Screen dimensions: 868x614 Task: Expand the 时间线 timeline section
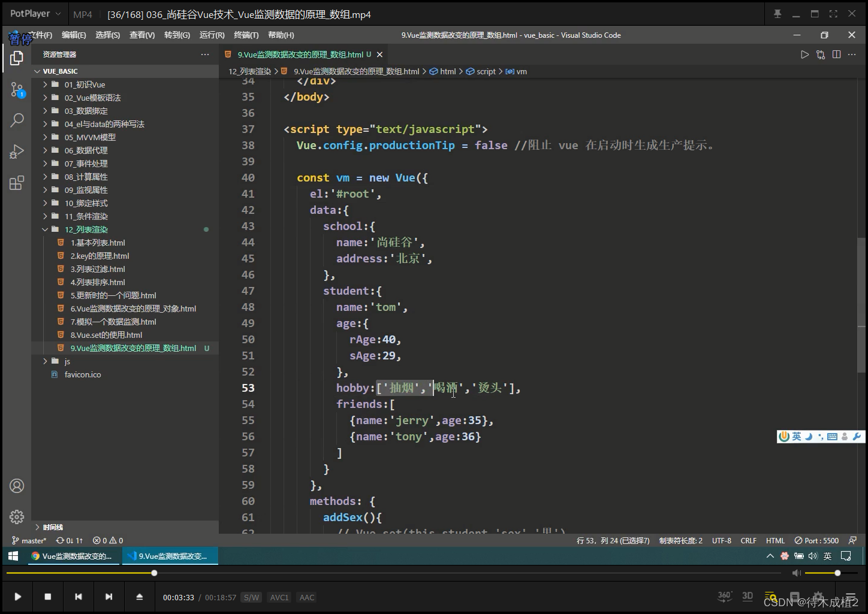(x=125, y=527)
